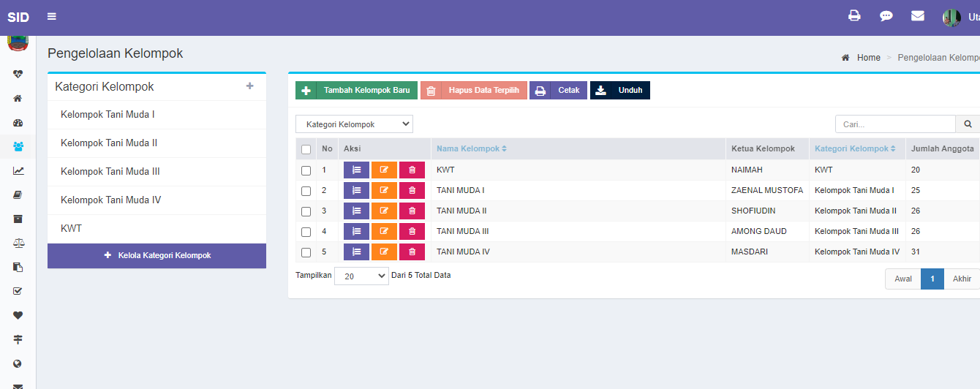
Task: Tick the checkbox for TANI MUDA I
Action: [306, 191]
